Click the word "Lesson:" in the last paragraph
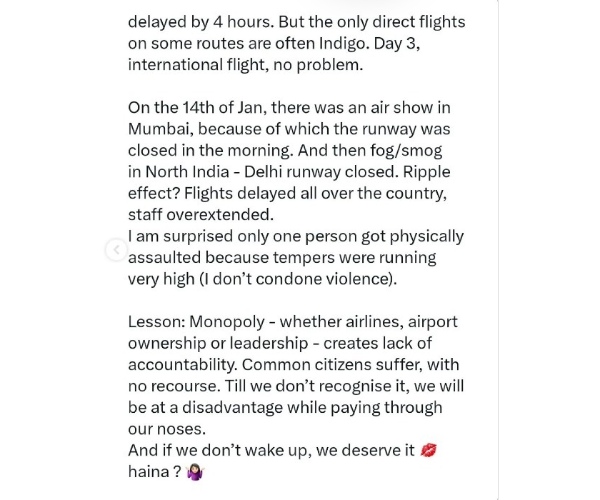Image resolution: width=600 pixels, height=500 pixels. coord(157,322)
